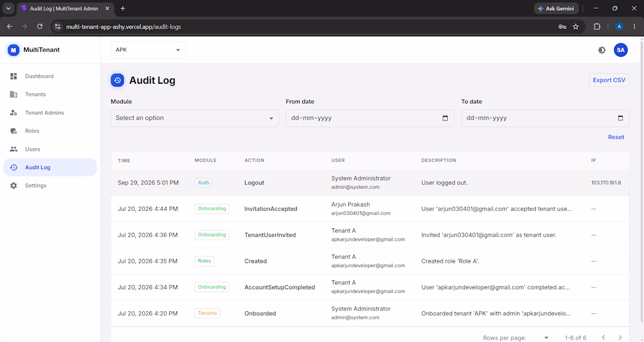The image size is (644, 342).
Task: Click the Tenants building icon
Action: tap(13, 94)
